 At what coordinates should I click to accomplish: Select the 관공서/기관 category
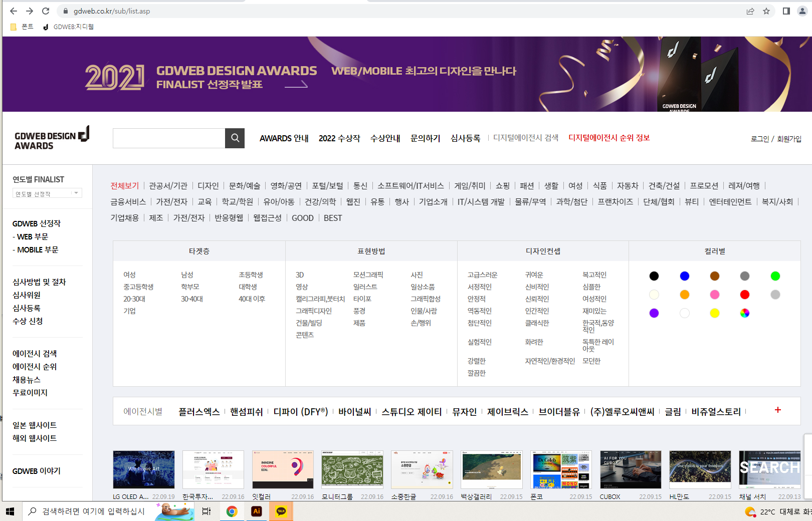168,186
